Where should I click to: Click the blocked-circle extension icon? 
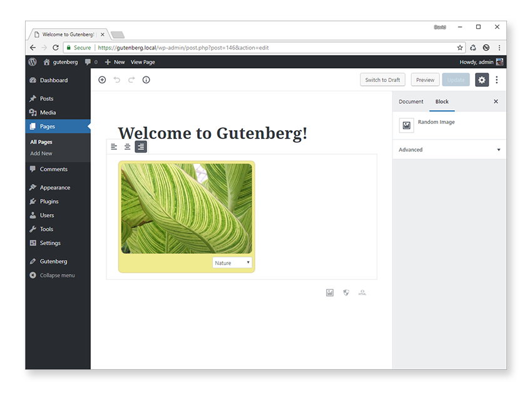(486, 48)
